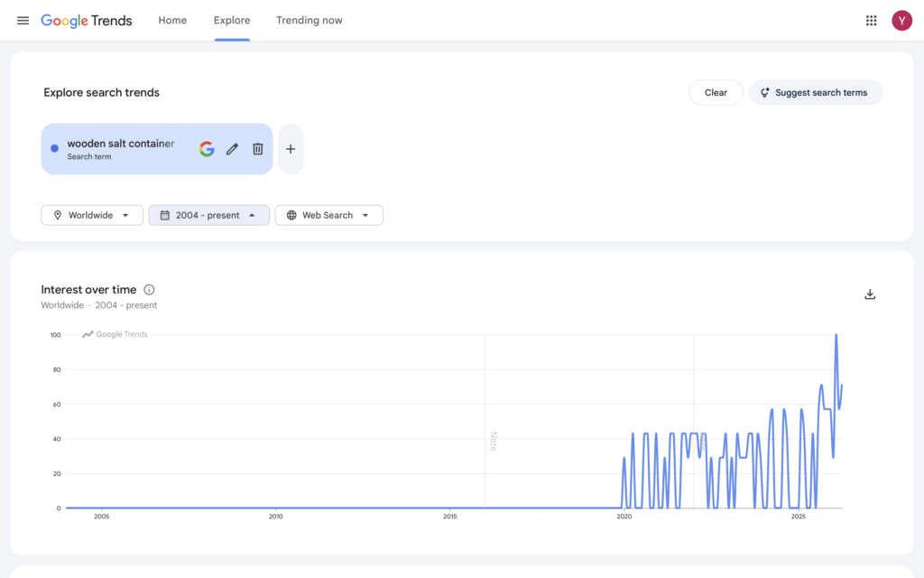Image resolution: width=924 pixels, height=578 pixels.
Task: Add a comparison term with plus button
Action: pos(290,149)
